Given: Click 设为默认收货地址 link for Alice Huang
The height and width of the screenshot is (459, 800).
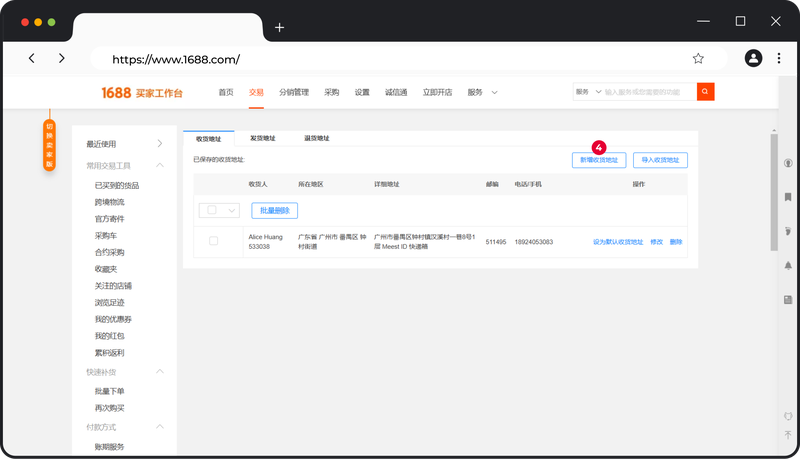Looking at the screenshot, I should point(618,242).
